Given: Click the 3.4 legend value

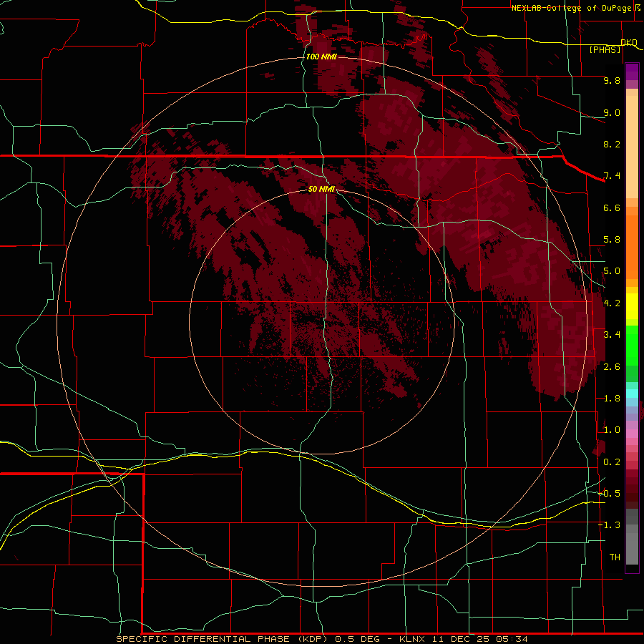Looking at the screenshot, I should pyautogui.click(x=612, y=335).
